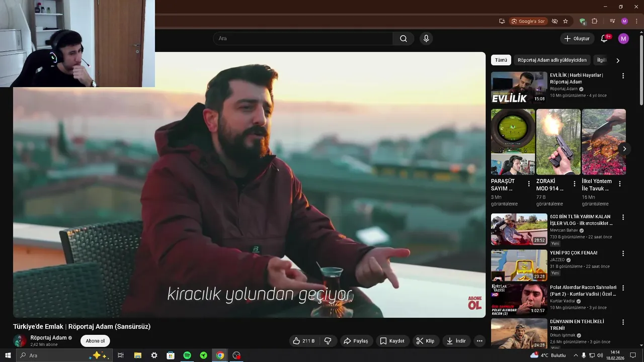Screen dimensions: 644x362
Task: Select Röportaj Adam adlı yükleyiciden chip
Action: 552,60
